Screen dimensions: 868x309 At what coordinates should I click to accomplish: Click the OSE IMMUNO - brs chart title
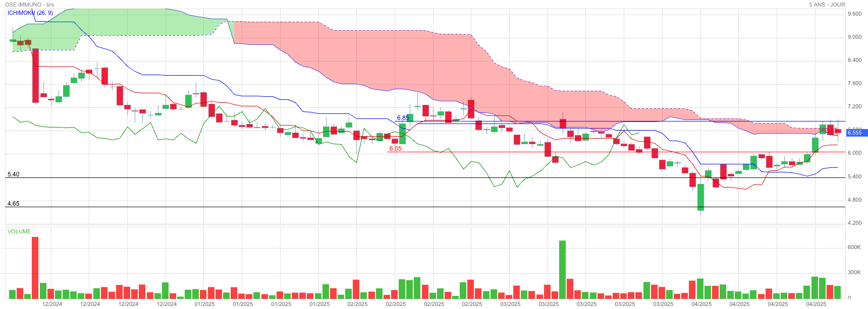(x=29, y=5)
